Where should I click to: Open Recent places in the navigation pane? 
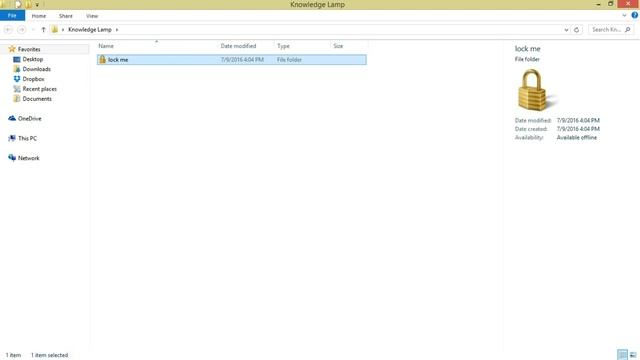tap(40, 89)
